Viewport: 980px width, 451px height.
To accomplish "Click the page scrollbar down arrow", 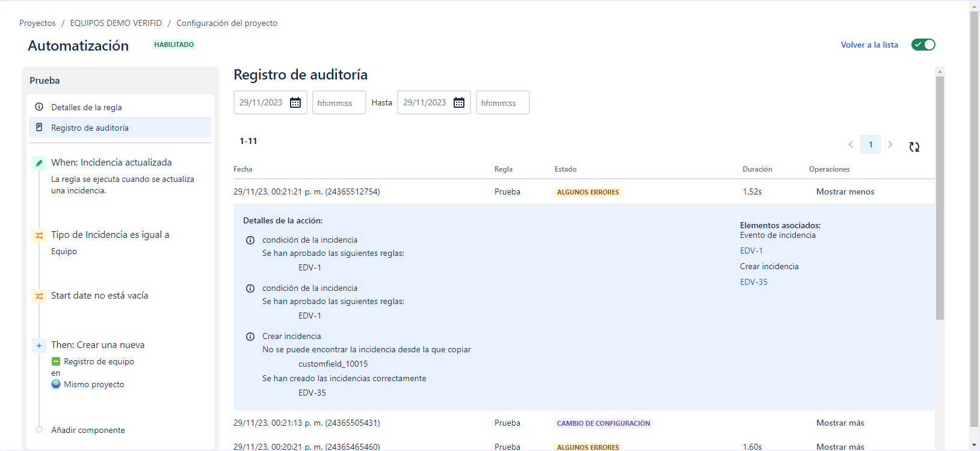I will (x=975, y=445).
